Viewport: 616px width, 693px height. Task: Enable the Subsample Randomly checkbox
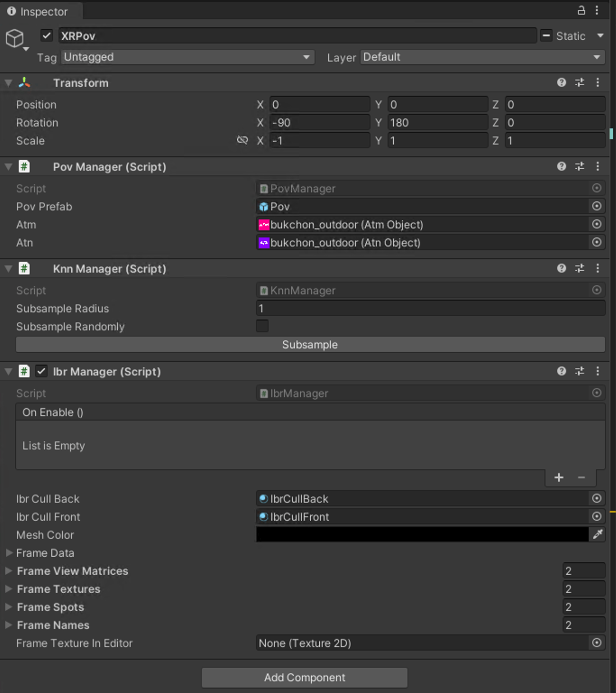[262, 326]
